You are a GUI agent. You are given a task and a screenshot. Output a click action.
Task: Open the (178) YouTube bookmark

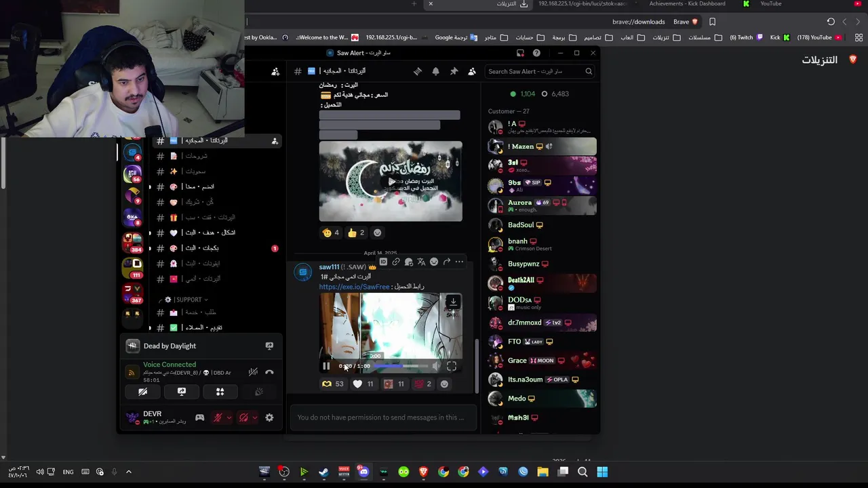click(x=819, y=38)
